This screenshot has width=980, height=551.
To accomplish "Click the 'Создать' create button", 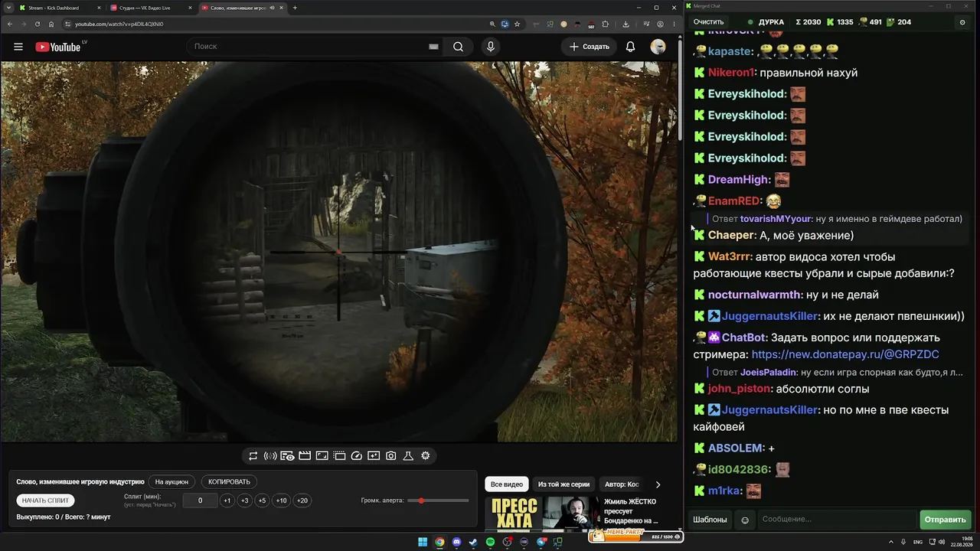I will (590, 47).
